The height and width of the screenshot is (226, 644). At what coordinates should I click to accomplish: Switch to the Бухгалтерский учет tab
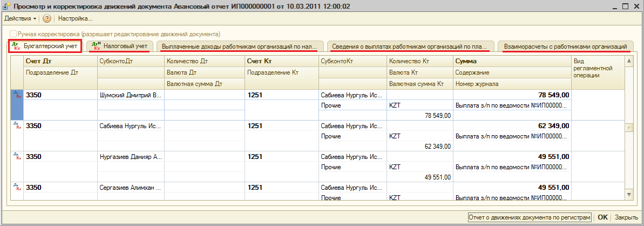(45, 46)
